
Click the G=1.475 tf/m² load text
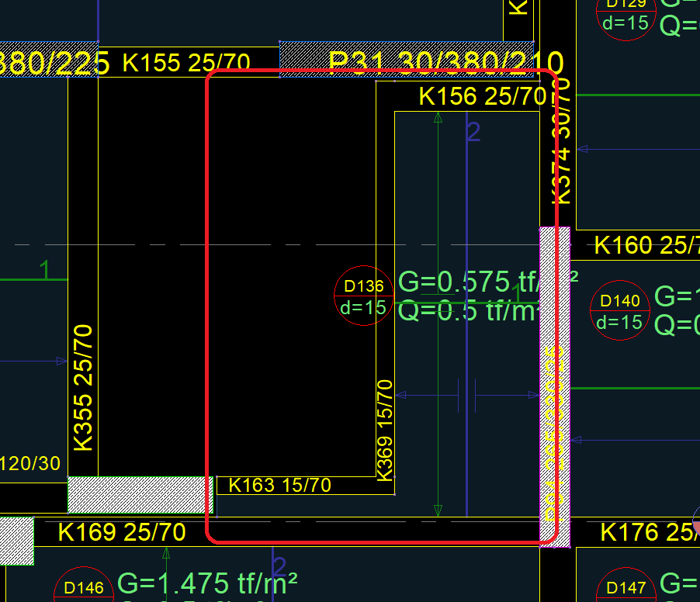pos(207,583)
